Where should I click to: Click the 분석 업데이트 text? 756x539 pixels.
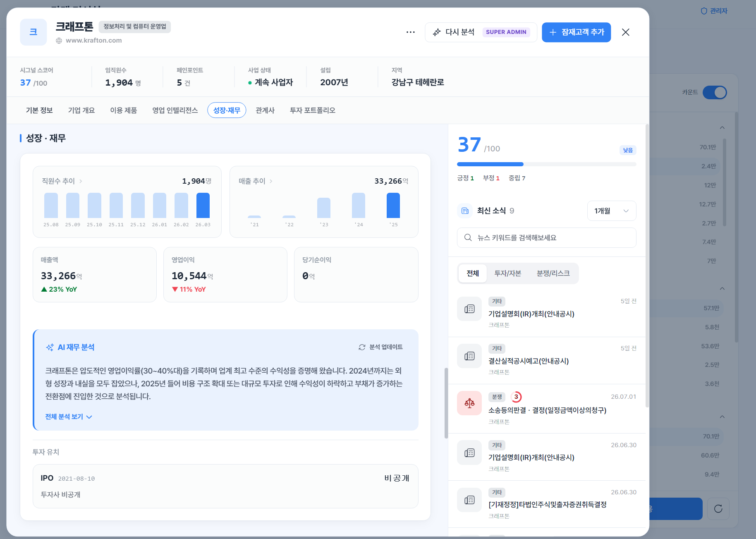point(386,347)
